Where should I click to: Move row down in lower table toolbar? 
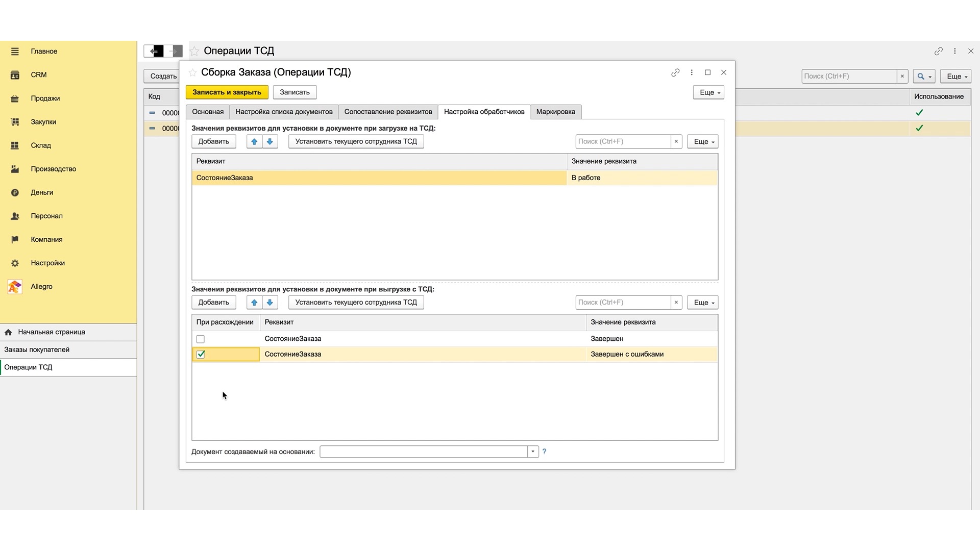click(x=270, y=303)
